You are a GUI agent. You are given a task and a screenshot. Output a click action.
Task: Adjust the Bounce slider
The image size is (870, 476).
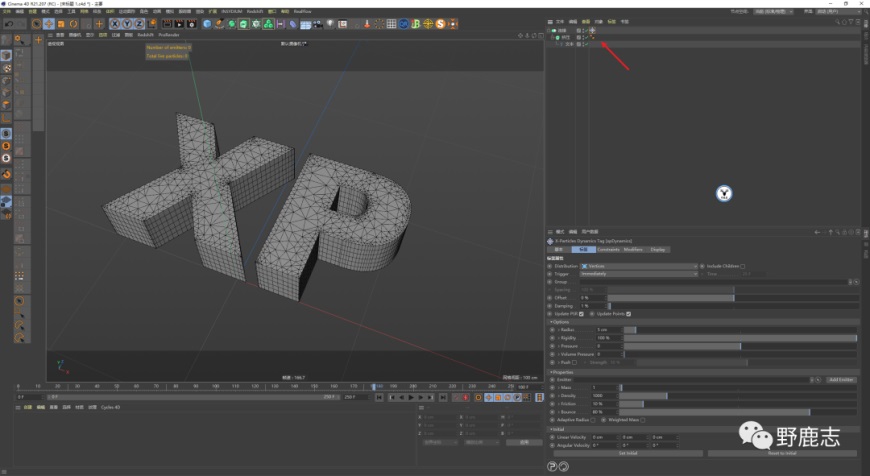coord(738,412)
